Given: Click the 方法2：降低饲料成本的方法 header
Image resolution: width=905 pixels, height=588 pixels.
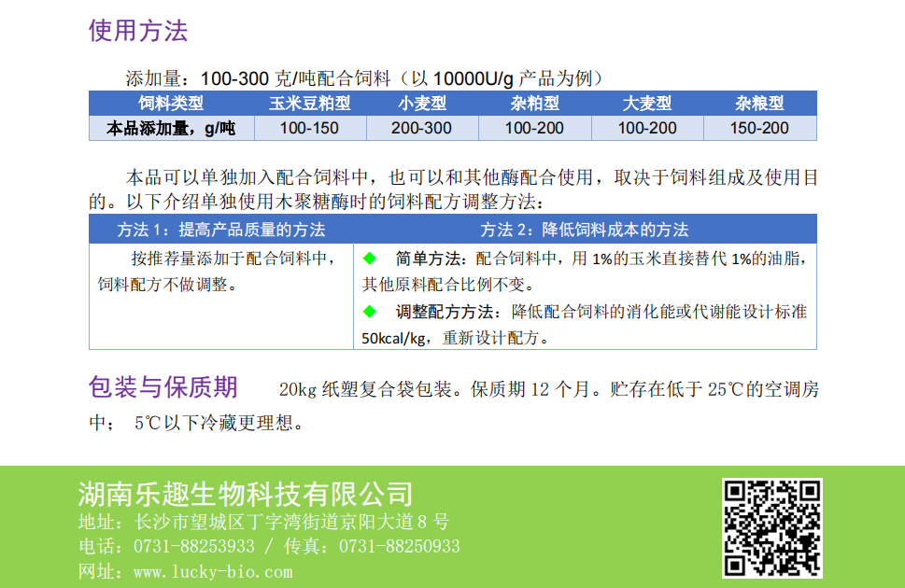Looking at the screenshot, I should 585,230.
